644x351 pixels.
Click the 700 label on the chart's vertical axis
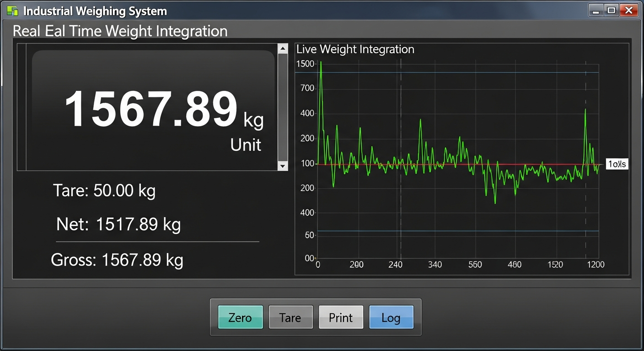[308, 88]
